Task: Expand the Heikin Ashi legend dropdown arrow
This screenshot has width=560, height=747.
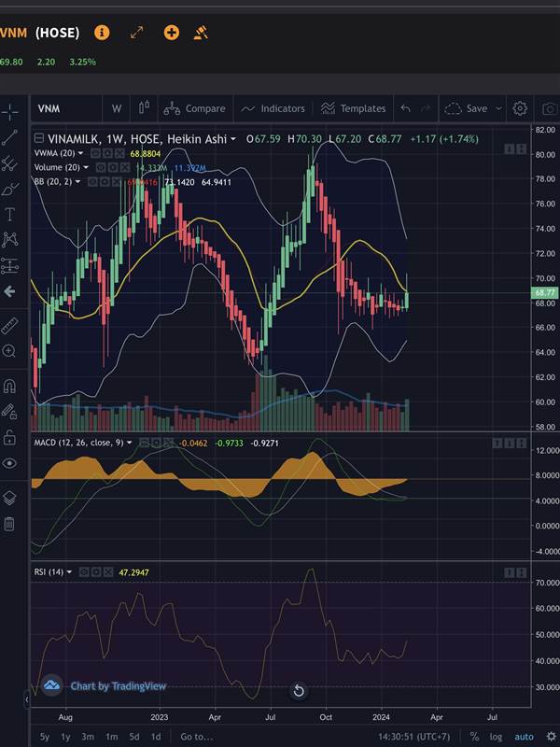Action: pos(232,139)
